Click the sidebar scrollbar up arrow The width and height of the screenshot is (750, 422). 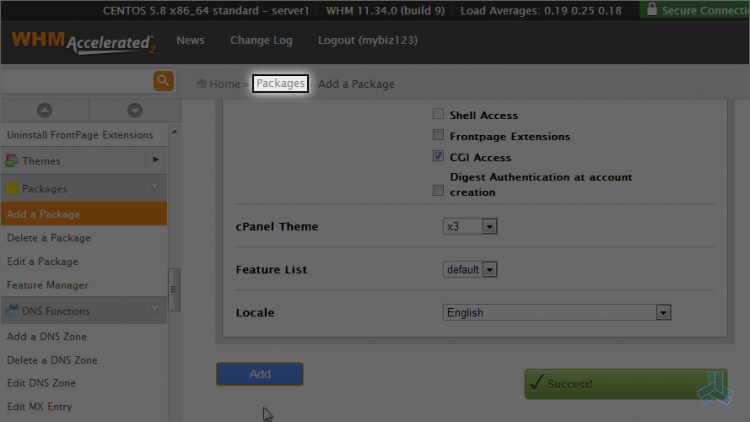175,132
